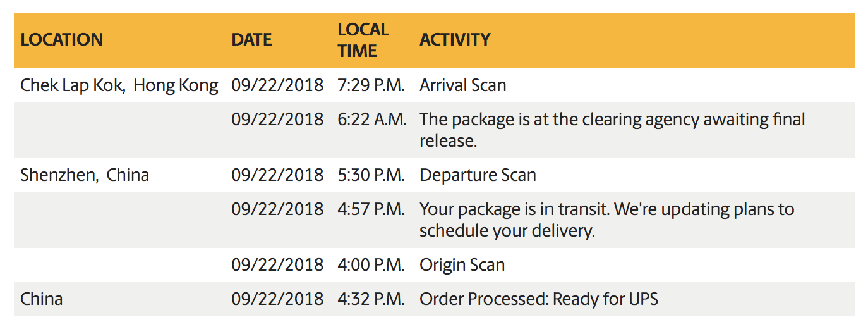Click the 4:00 P.M. time entry
The width and height of the screenshot is (868, 334).
[x=371, y=264]
